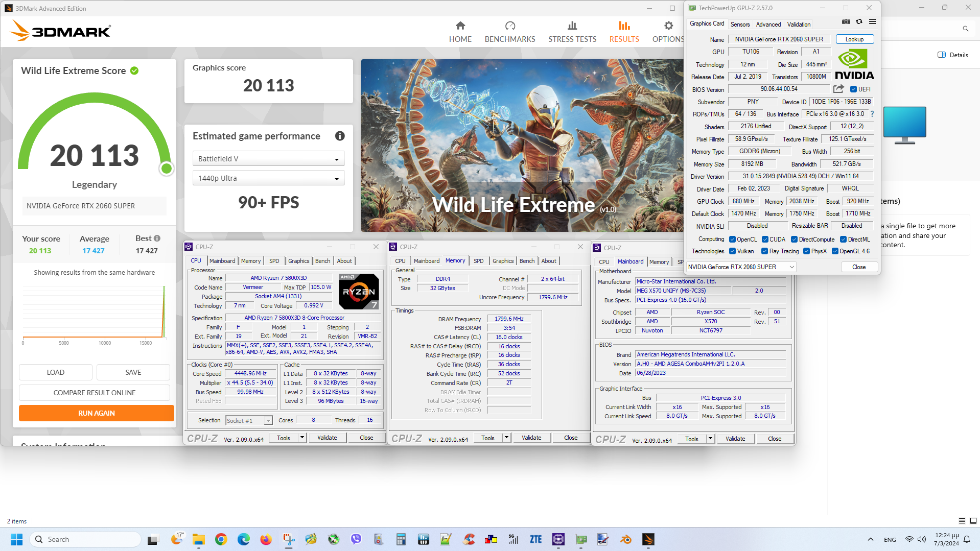Viewport: 980px width, 551px height.
Task: Click the green marker on the score gauge
Action: 166,169
